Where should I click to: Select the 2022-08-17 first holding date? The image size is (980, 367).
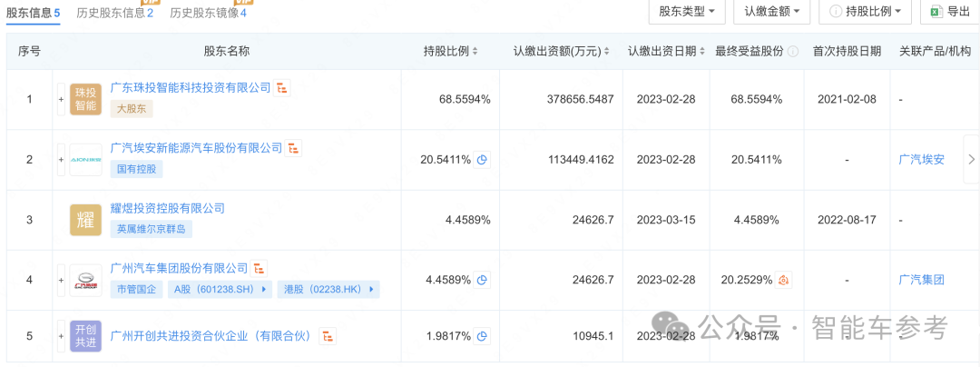[847, 220]
